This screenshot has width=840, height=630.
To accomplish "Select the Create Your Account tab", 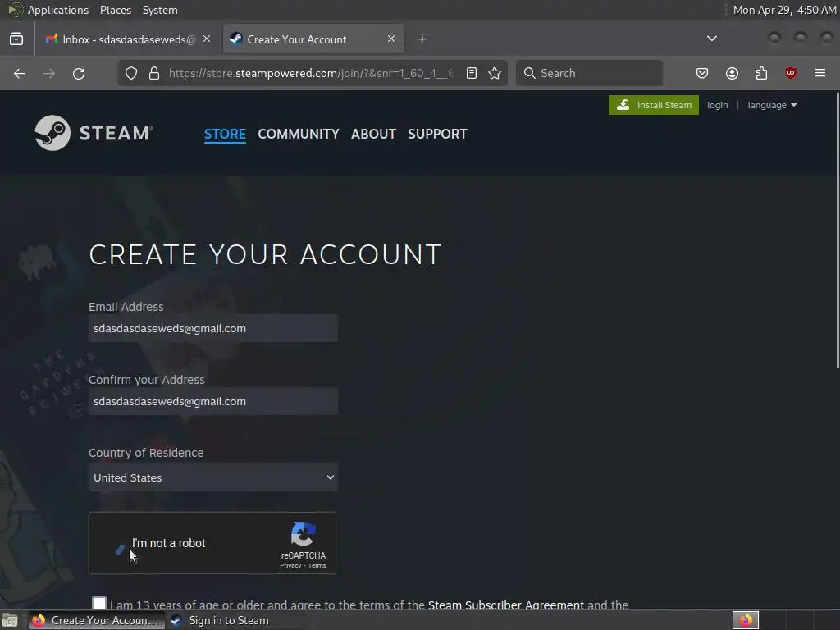I will click(x=313, y=39).
